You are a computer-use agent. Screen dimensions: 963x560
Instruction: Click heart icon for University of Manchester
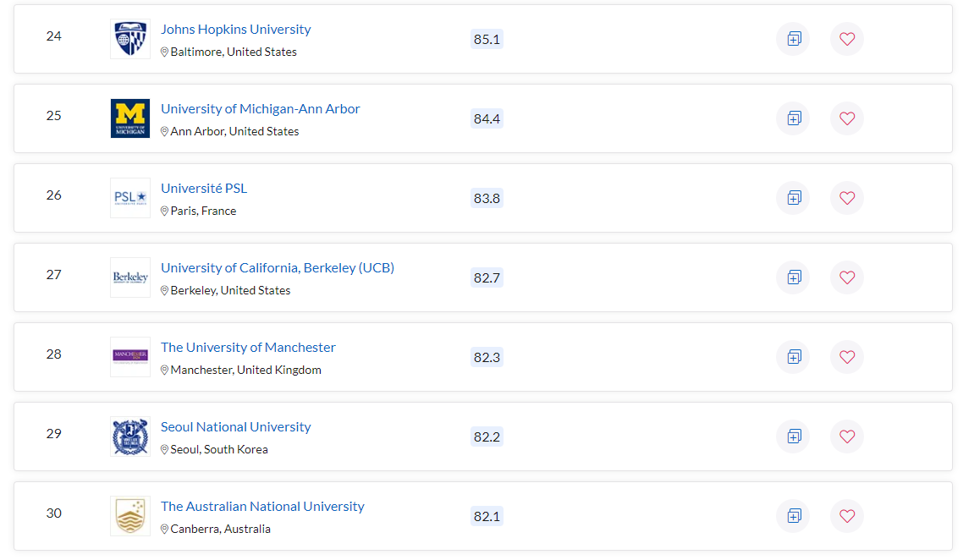tap(847, 357)
